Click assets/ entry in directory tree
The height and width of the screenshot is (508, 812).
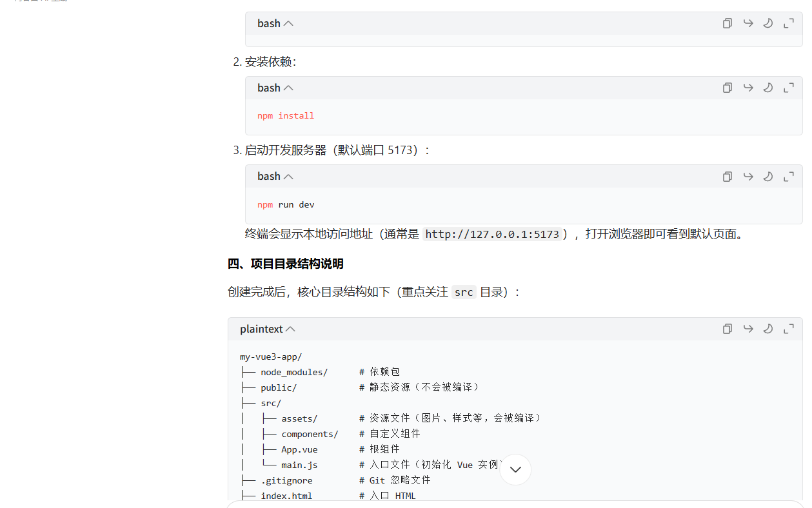click(299, 418)
